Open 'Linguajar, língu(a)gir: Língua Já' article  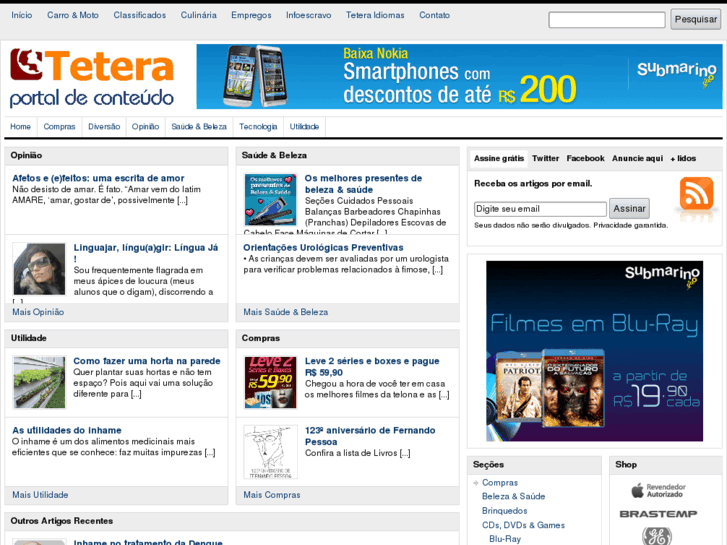click(x=146, y=253)
